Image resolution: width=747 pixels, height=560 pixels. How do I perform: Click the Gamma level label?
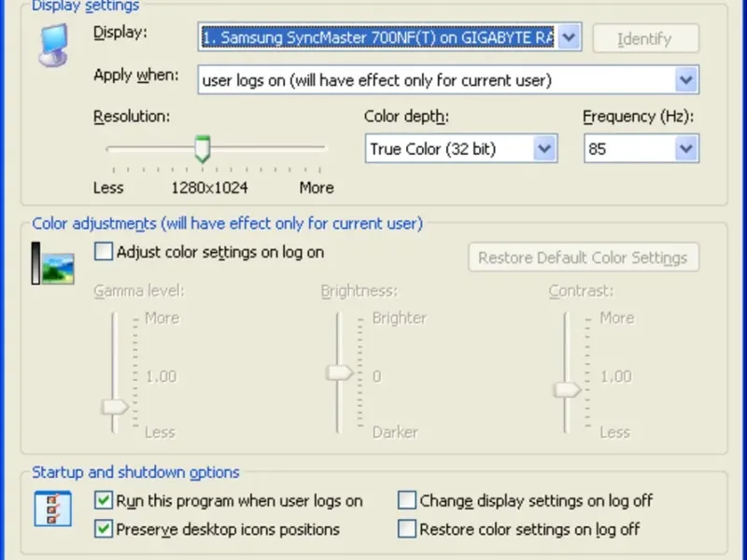click(x=138, y=291)
